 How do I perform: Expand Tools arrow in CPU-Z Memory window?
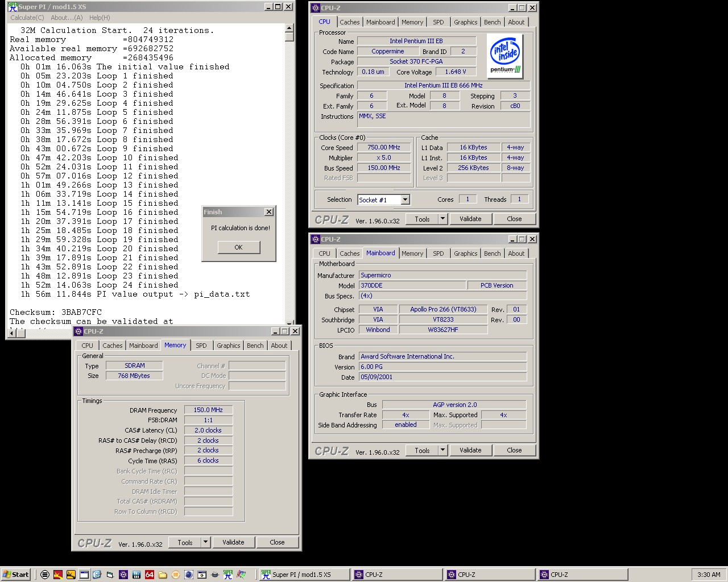[x=205, y=542]
